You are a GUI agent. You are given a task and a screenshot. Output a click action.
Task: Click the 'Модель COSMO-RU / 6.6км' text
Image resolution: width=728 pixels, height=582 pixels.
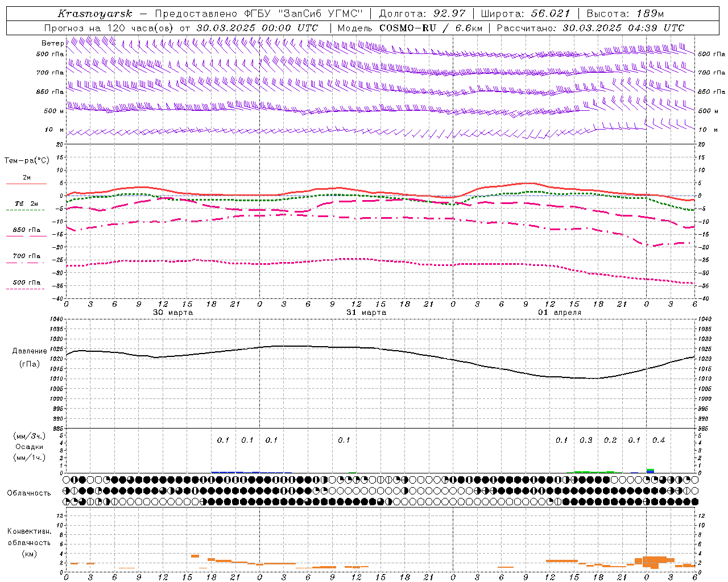click(x=409, y=28)
